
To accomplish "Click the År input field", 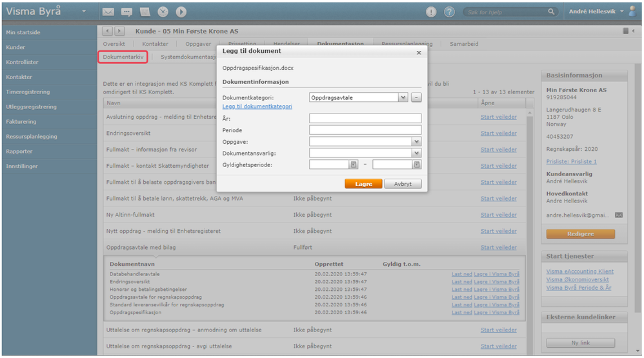I will (365, 118).
